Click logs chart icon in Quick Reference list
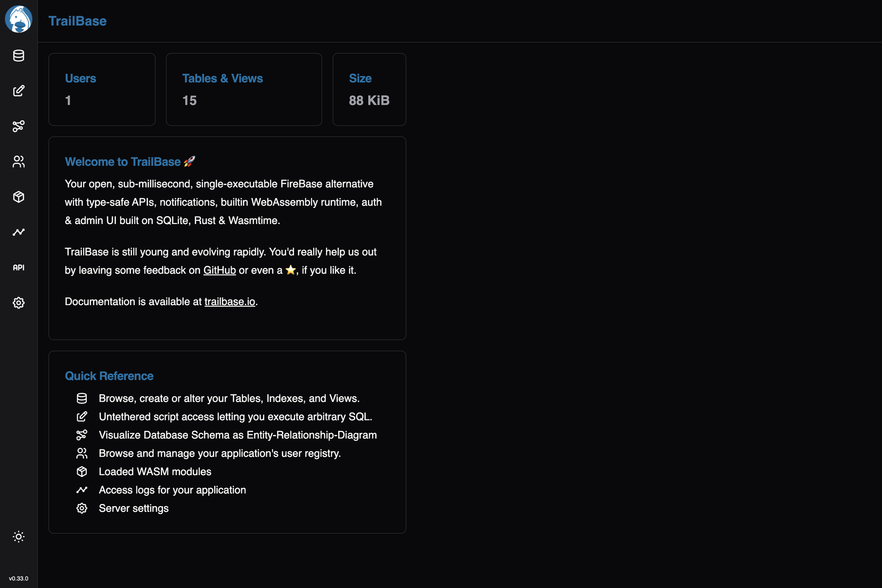The image size is (882, 588). coord(82,490)
